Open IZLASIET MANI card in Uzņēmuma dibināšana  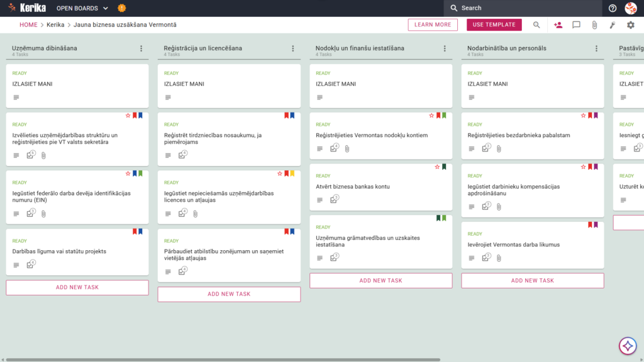point(77,85)
